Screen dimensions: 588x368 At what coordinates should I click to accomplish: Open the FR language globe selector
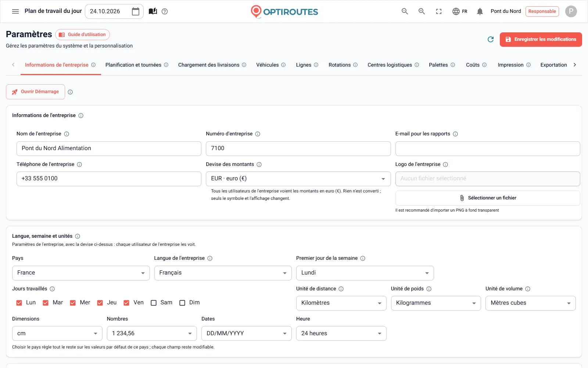coord(460,11)
